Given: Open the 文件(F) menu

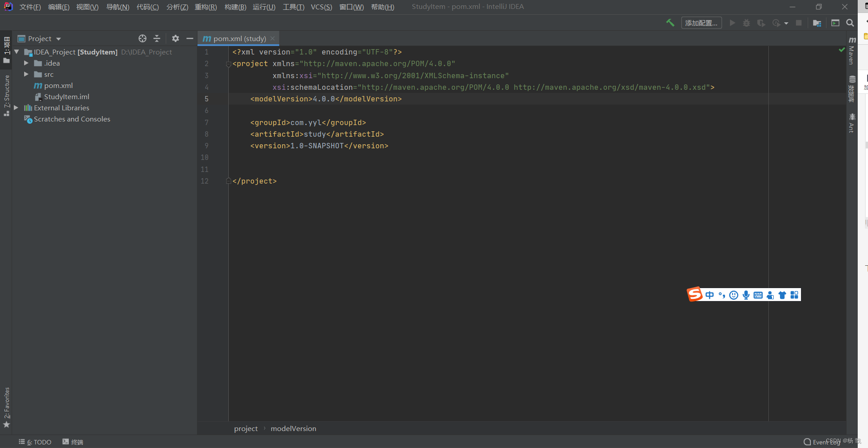Looking at the screenshot, I should tap(30, 7).
